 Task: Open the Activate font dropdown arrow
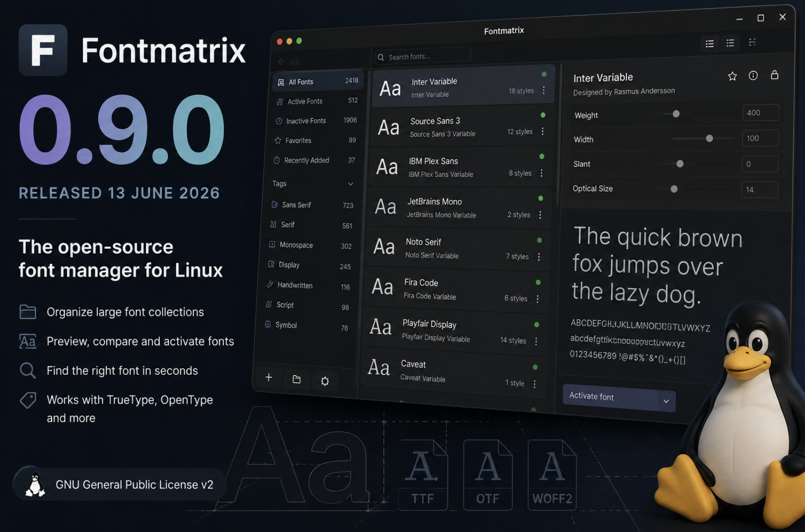click(666, 401)
